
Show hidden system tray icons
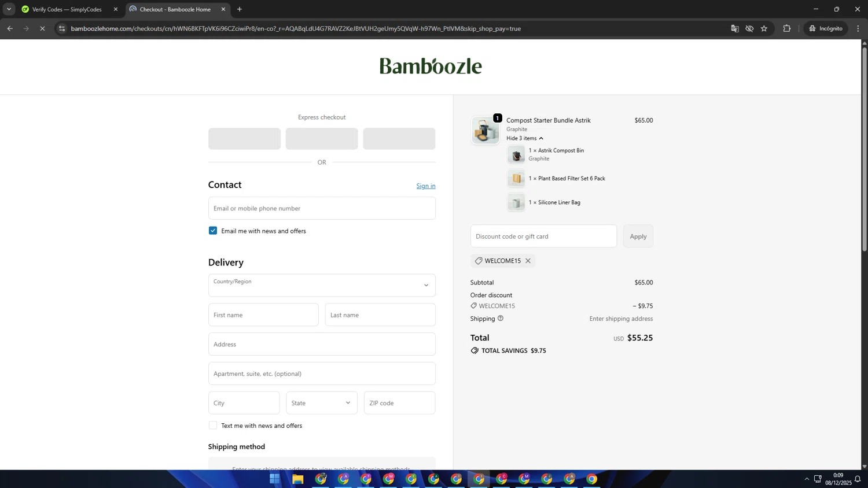click(x=807, y=479)
